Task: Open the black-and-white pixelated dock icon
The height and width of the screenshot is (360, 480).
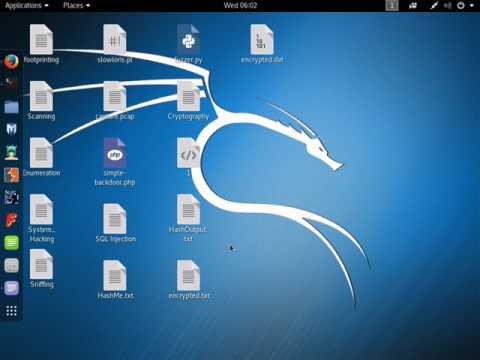Action: coord(11,197)
